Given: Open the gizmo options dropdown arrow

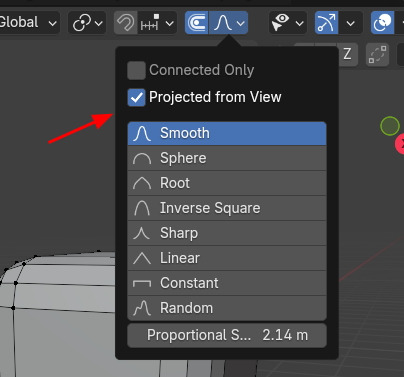Looking at the screenshot, I should pos(350,23).
